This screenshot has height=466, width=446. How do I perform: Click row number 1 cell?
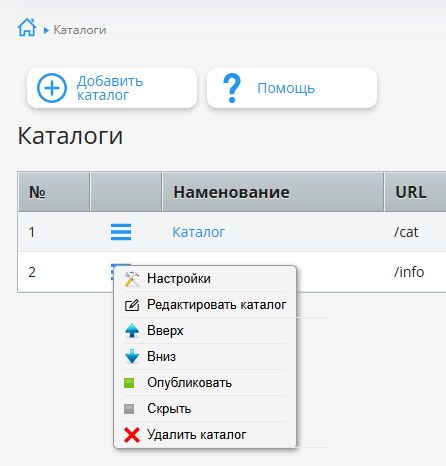pyautogui.click(x=32, y=232)
